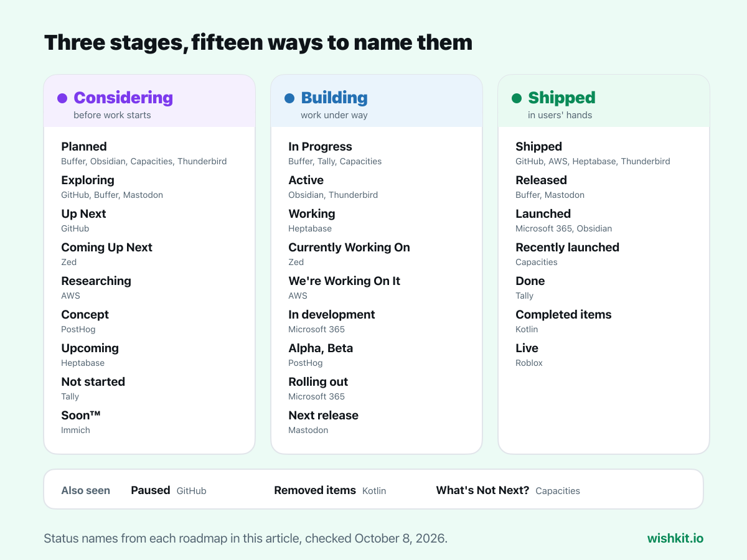747x560 pixels.
Task: Click 'GitHub' next to Paused
Action: (191, 491)
